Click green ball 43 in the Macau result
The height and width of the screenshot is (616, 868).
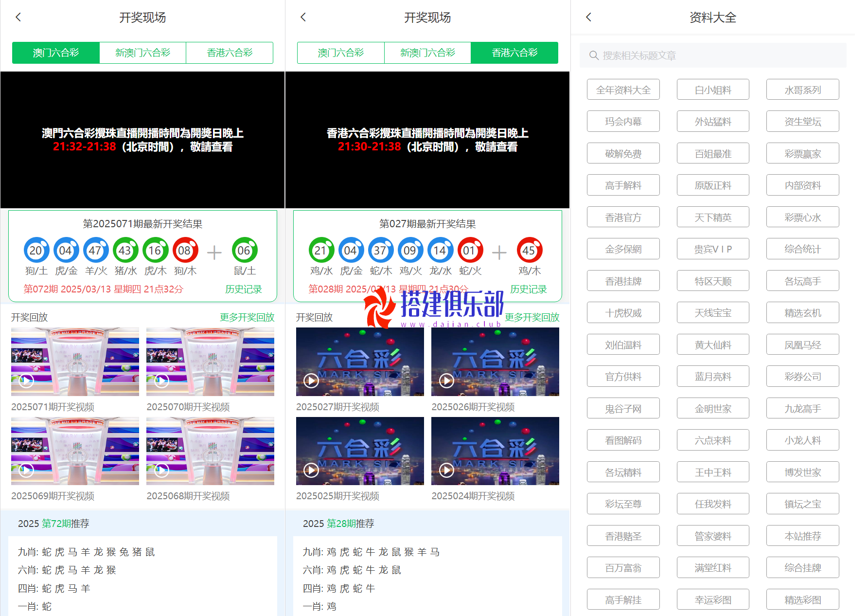coord(125,250)
